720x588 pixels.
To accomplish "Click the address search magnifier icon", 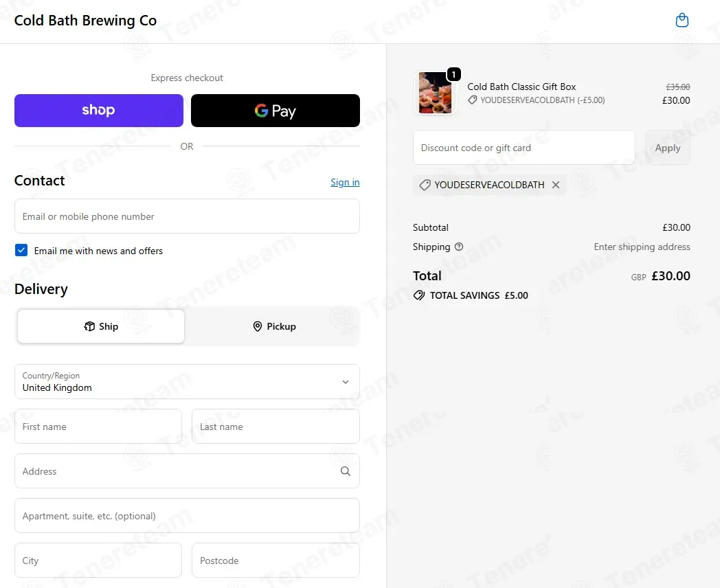I will (x=346, y=471).
